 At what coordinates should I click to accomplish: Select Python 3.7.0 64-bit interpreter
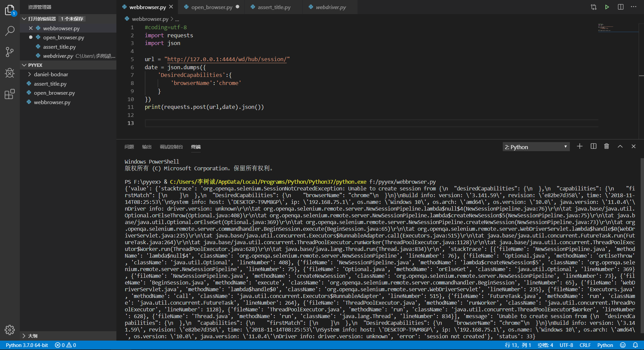27,345
